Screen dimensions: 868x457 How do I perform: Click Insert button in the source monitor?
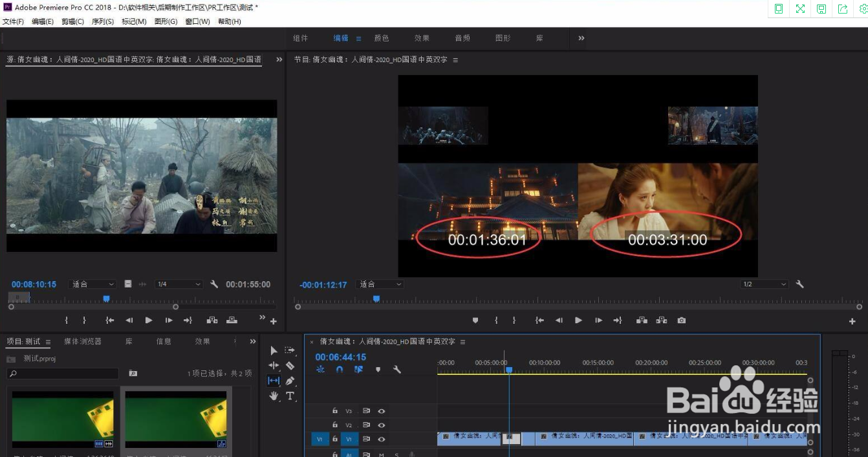(212, 320)
